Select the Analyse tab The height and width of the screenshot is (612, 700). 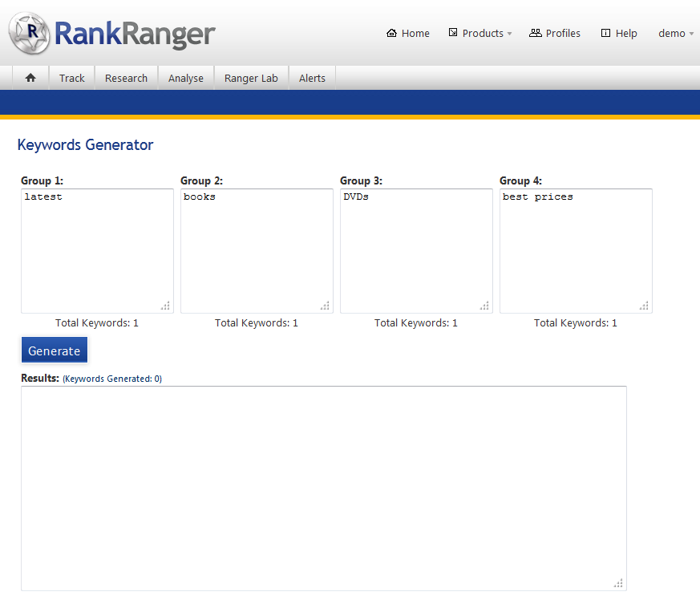click(x=185, y=78)
